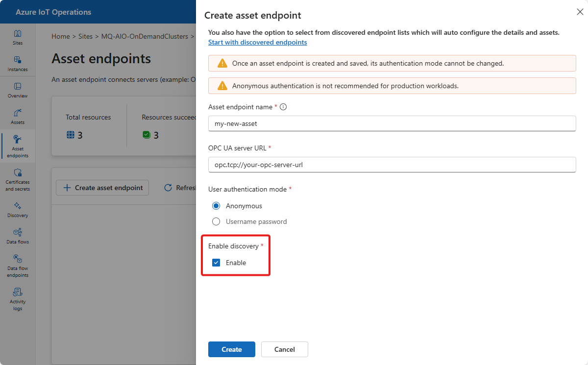Open the Assets sidebar icon
Screen dimensions: 588x365
[18, 113]
